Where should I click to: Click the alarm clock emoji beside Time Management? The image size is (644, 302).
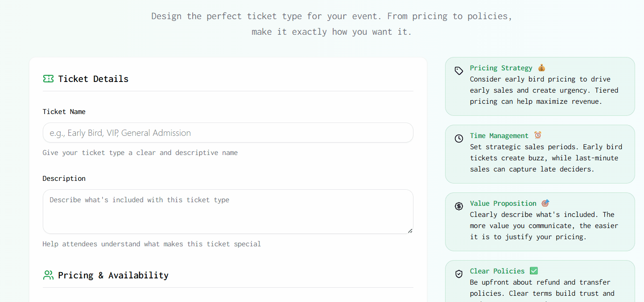538,135
